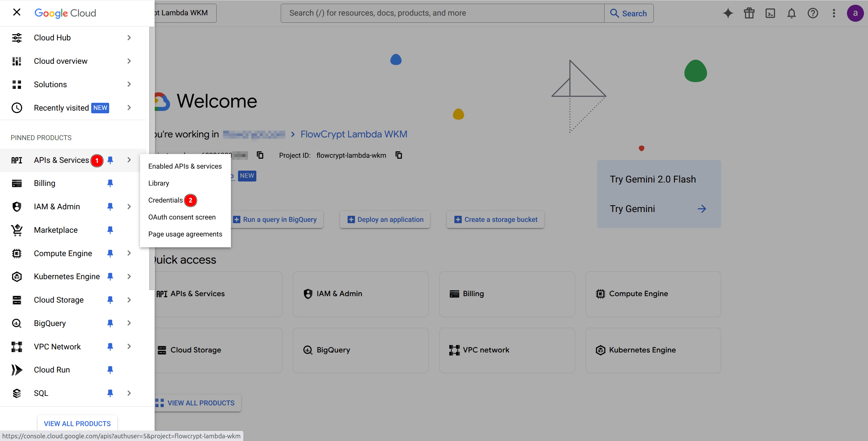
Task: Click the IAM & Admin shield icon in sidebar
Action: [17, 207]
